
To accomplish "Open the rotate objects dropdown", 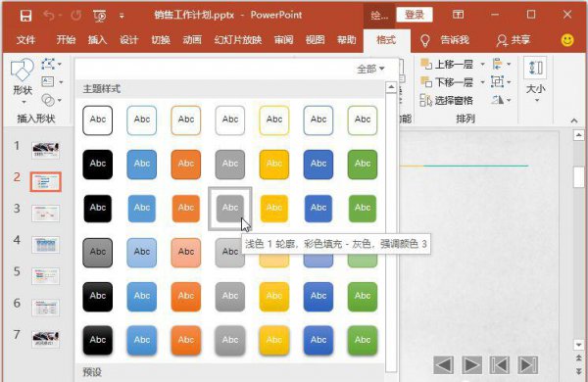I will pos(502,100).
